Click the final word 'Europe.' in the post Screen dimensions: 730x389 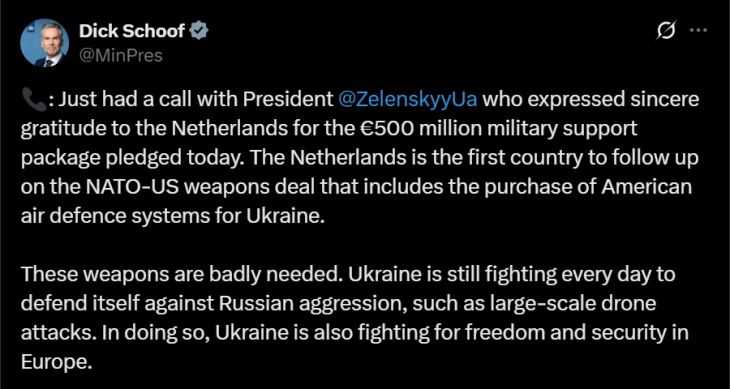point(55,363)
